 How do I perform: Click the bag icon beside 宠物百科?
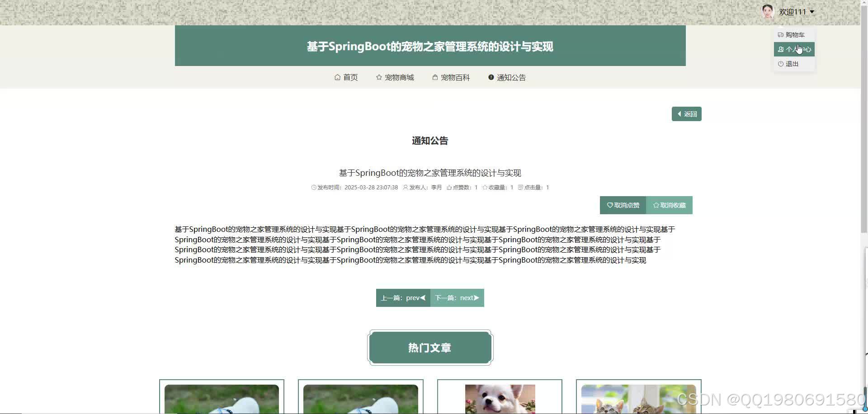point(434,77)
